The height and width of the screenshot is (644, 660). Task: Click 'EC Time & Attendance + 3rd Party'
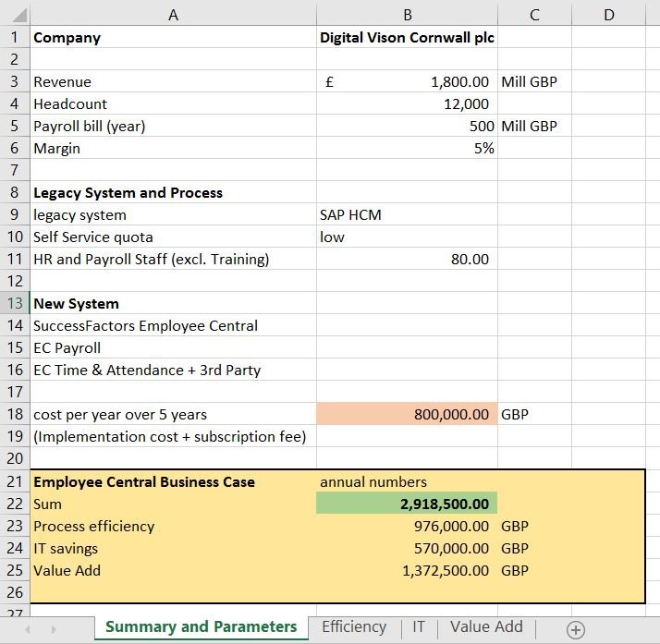click(173, 370)
